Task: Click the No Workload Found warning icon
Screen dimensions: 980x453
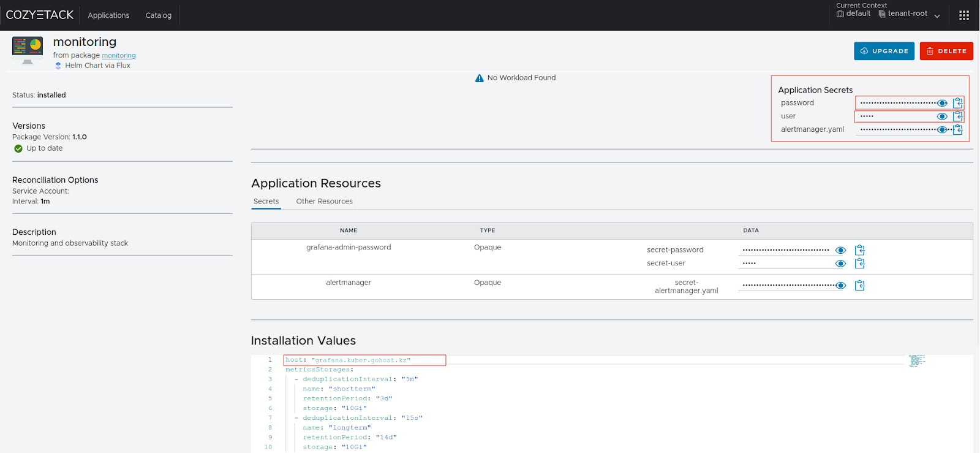Action: point(480,78)
